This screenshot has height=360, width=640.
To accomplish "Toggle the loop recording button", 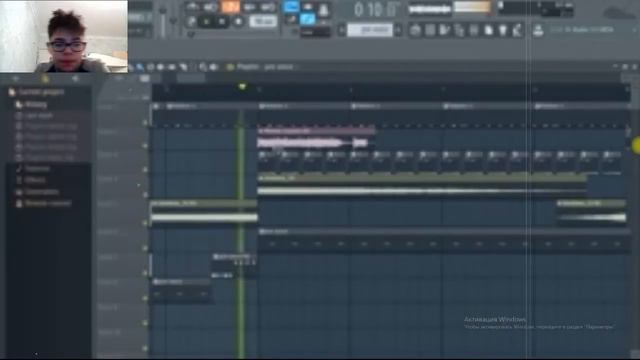I will [x=267, y=7].
